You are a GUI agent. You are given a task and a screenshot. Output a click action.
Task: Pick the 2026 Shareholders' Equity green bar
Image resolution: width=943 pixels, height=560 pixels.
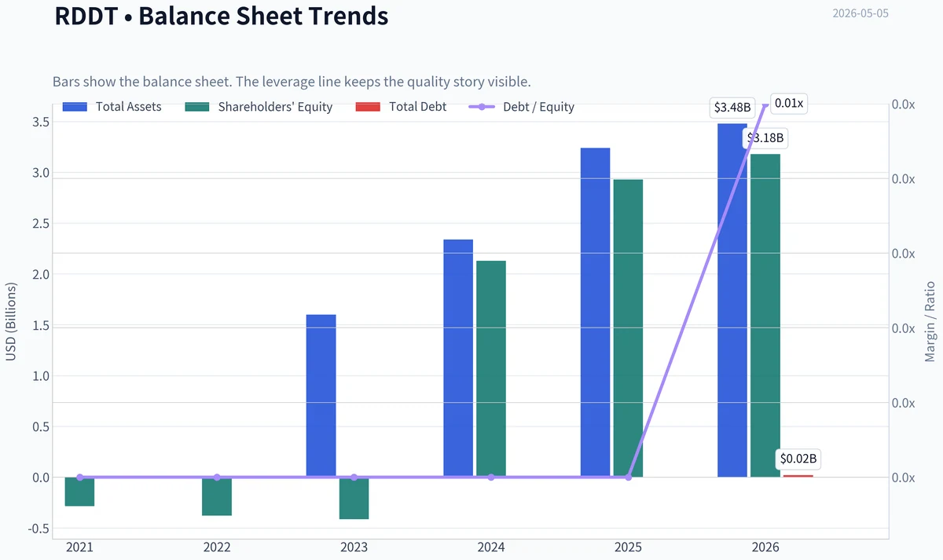pos(765,316)
